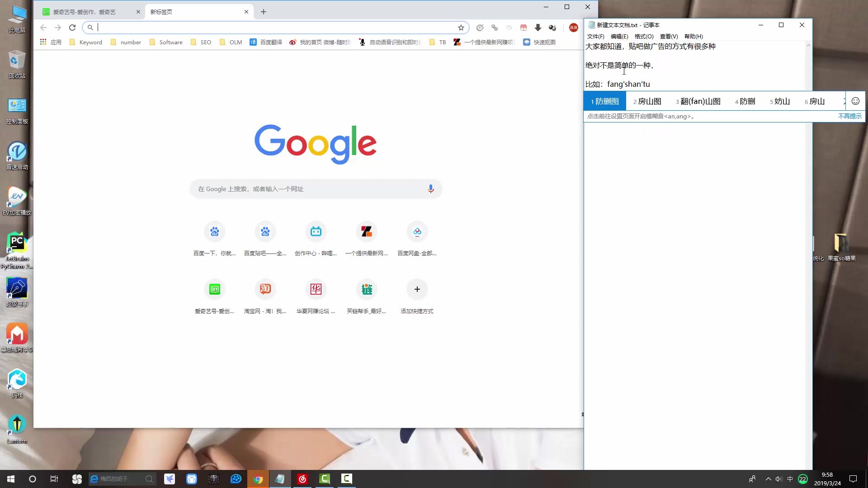
Task: Open the stopwatch extension in Chrome toolbar
Action: [480, 28]
